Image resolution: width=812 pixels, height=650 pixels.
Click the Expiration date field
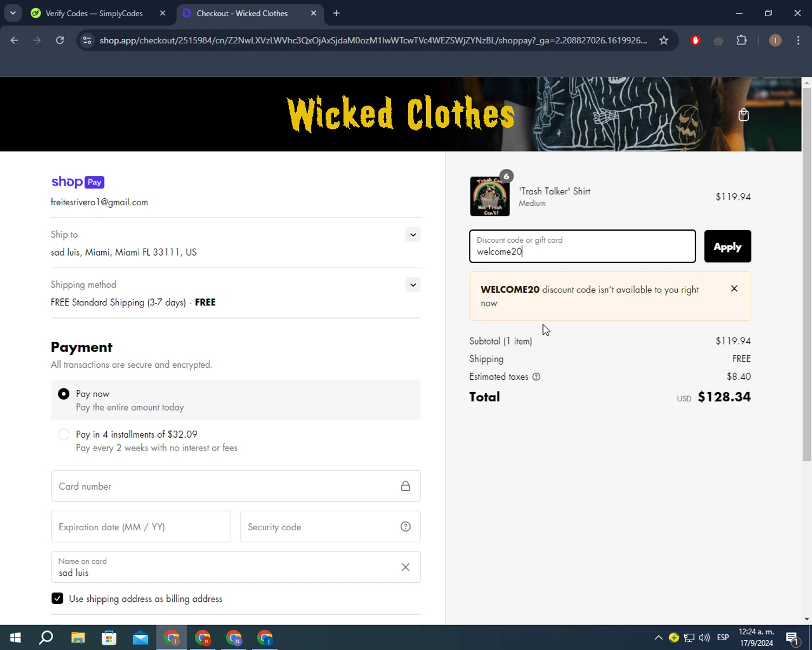pyautogui.click(x=141, y=526)
